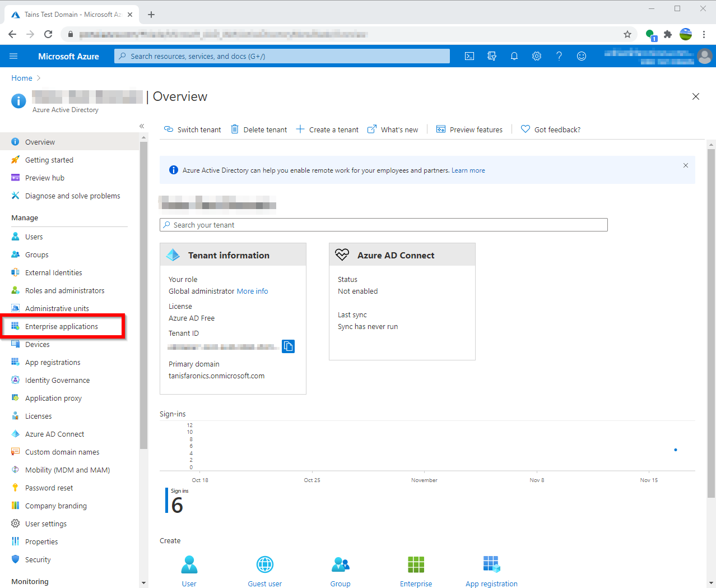Open the Azure portal hamburger menu
Screen dimensions: 716x588
13,56
